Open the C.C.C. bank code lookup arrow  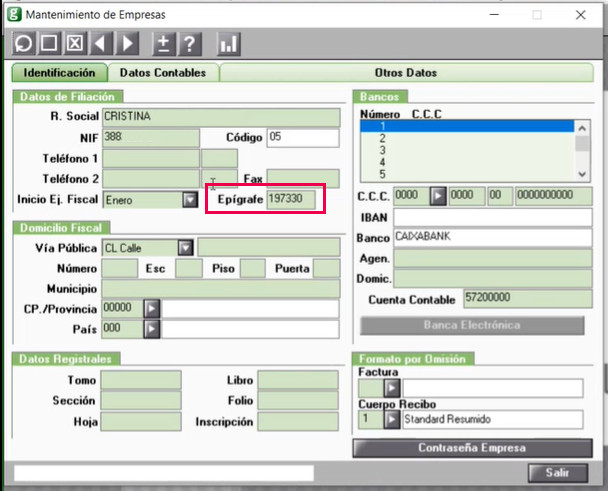pyautogui.click(x=438, y=196)
